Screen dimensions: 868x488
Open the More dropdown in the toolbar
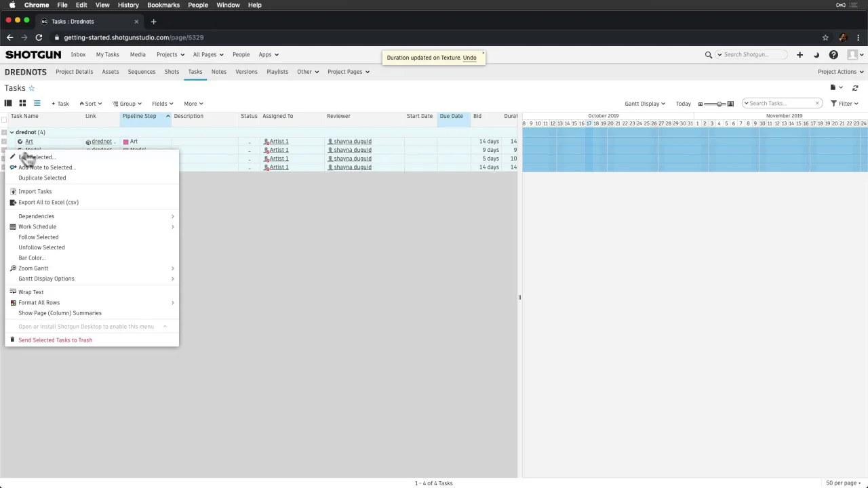[x=193, y=104]
